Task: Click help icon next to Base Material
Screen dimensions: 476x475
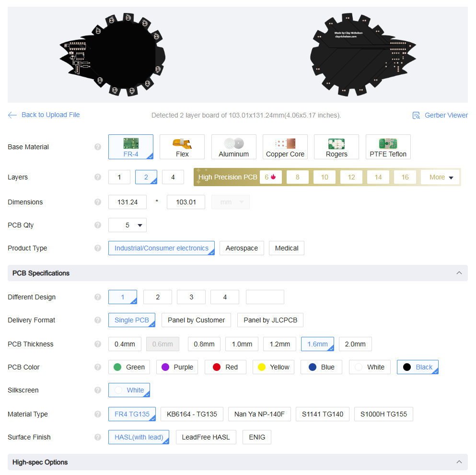Action: point(98,147)
